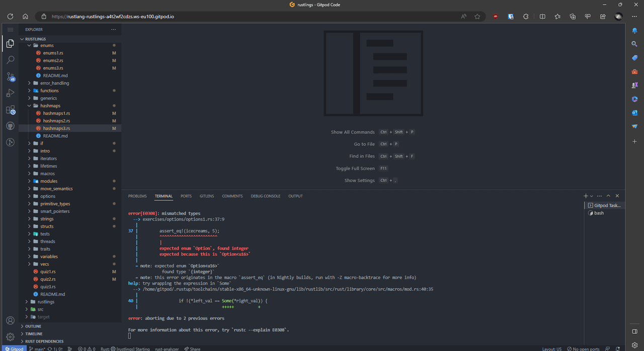Toggle the browser sidebar panel icon
Image resolution: width=644 pixels, height=351 pixels.
coord(634,331)
